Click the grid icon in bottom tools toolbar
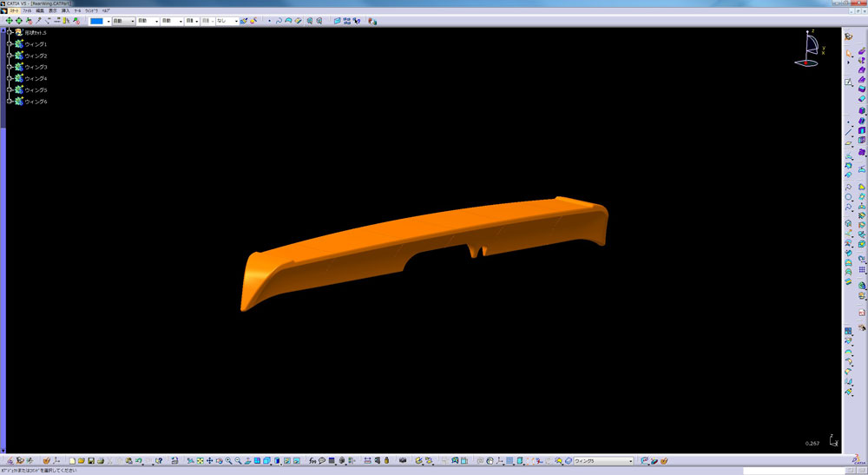The height and width of the screenshot is (475, 868). click(x=510, y=460)
